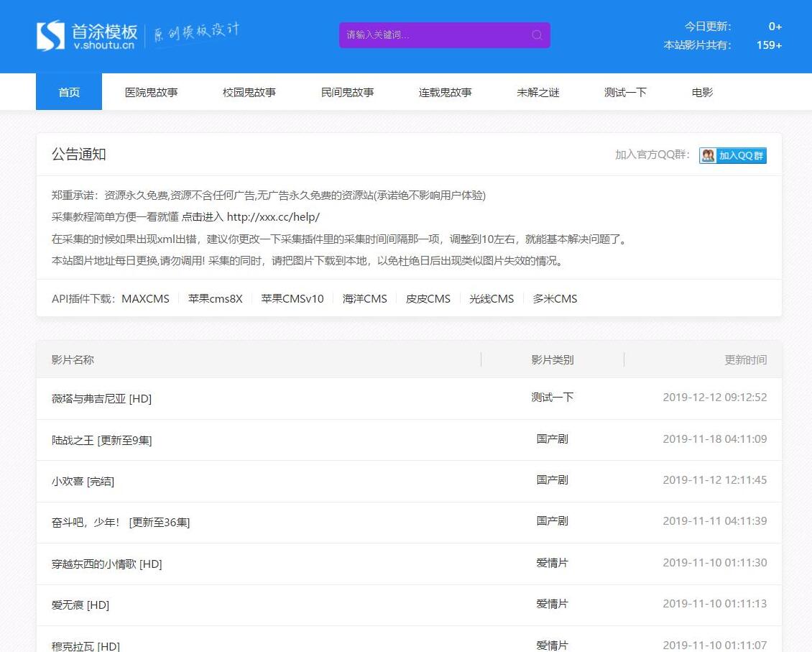Open film 奋斗吧，少年！[更新至36集]

(x=121, y=523)
